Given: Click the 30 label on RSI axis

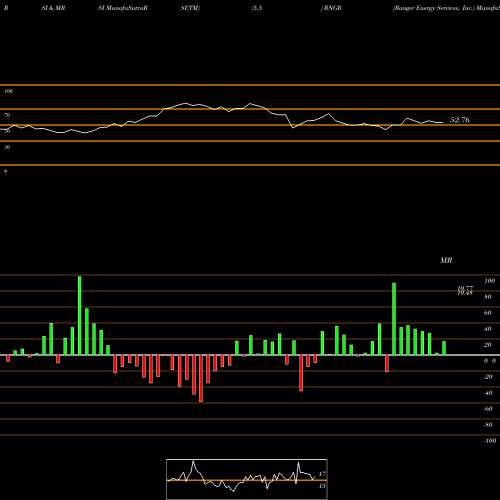Looking at the screenshot, I should click(x=7, y=147).
